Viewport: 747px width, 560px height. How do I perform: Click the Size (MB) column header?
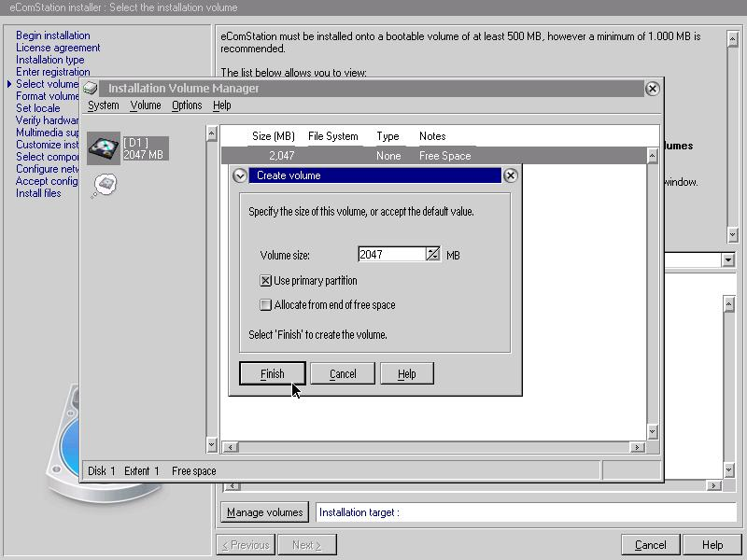(274, 136)
